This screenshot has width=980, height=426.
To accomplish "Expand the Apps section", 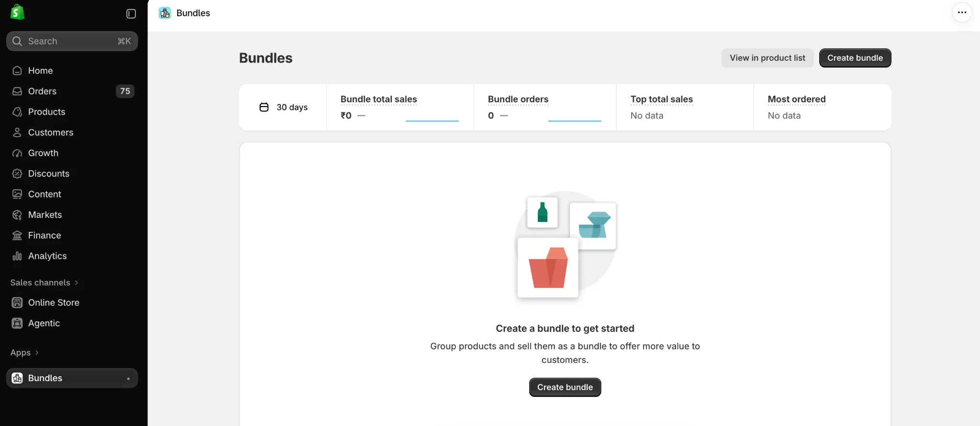I will click(x=25, y=352).
